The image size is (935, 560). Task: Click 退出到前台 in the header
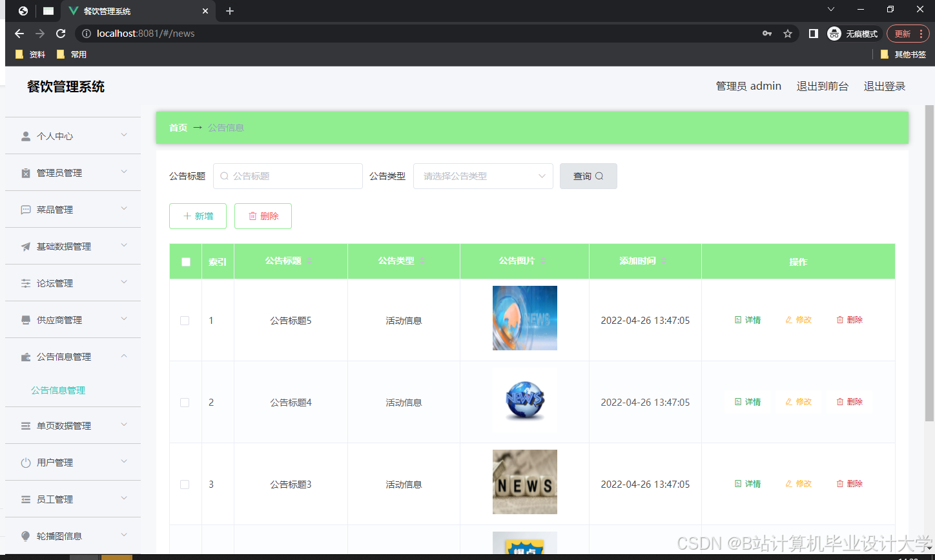[823, 86]
